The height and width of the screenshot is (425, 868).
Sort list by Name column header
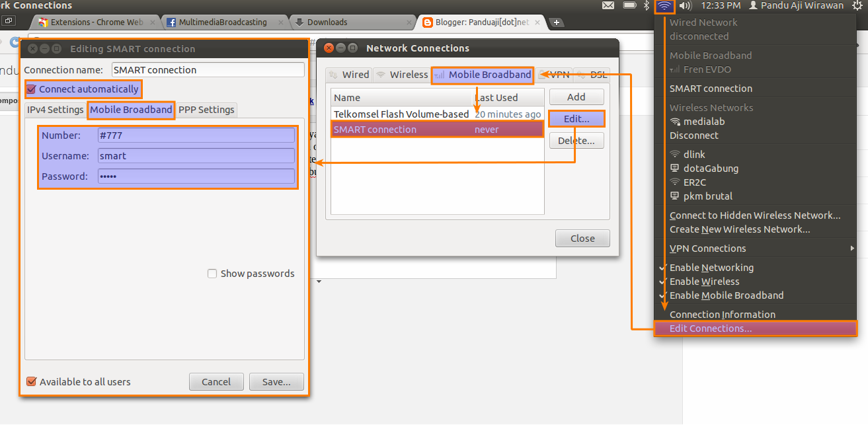[x=401, y=97]
